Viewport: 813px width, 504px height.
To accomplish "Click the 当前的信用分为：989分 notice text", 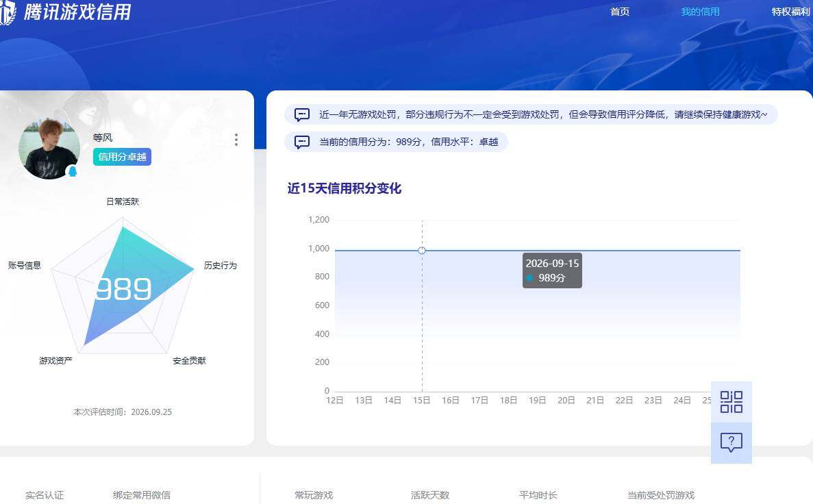I will (409, 142).
